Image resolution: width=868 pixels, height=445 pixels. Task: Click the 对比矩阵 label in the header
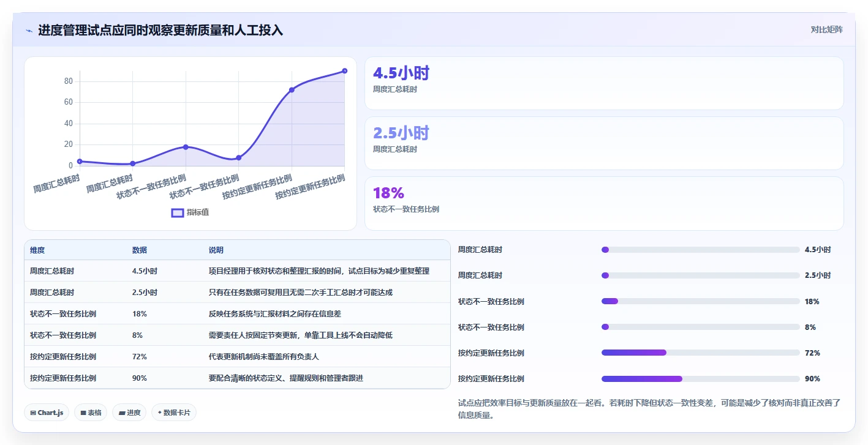point(826,29)
